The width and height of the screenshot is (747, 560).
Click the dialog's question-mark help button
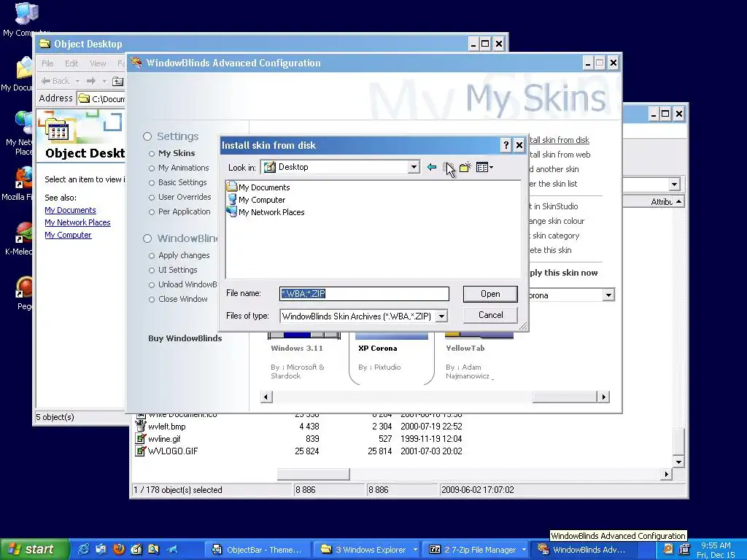(506, 145)
